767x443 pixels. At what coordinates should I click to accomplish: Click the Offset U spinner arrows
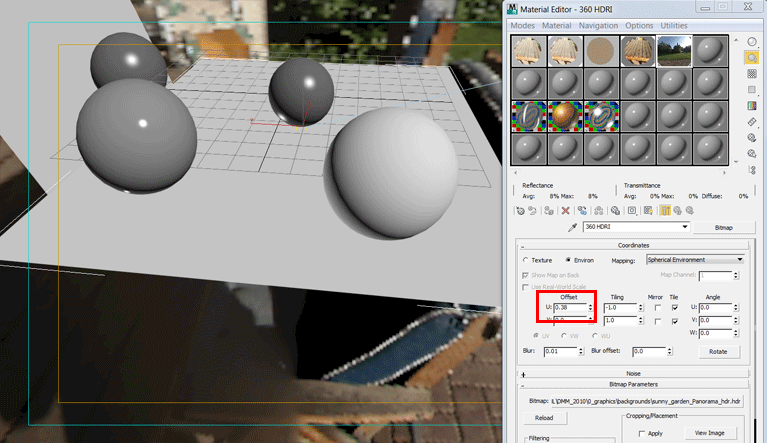pyautogui.click(x=590, y=308)
